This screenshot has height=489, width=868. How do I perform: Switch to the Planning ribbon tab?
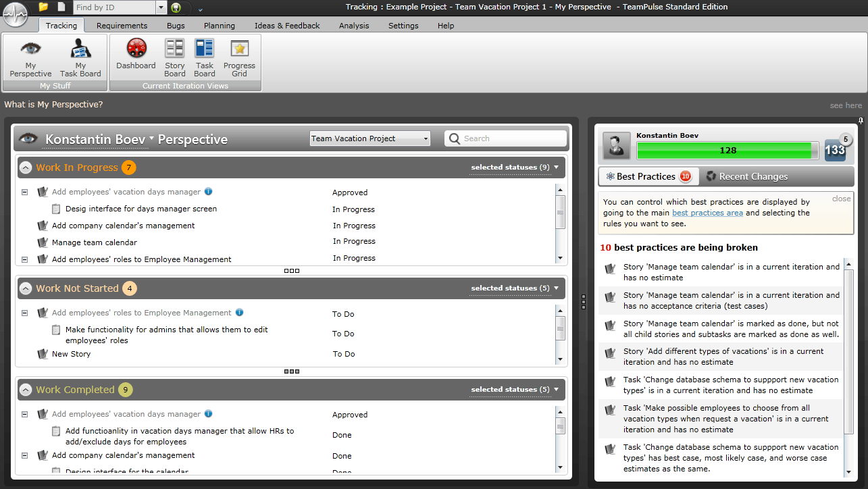220,26
